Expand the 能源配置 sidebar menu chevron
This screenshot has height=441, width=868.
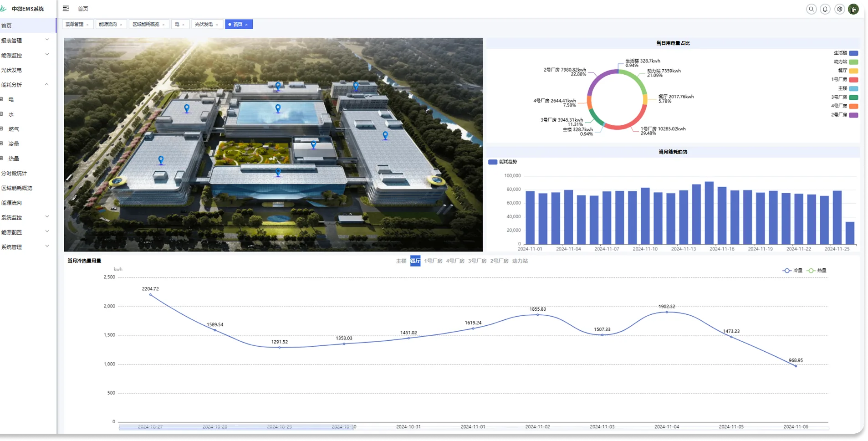(47, 231)
